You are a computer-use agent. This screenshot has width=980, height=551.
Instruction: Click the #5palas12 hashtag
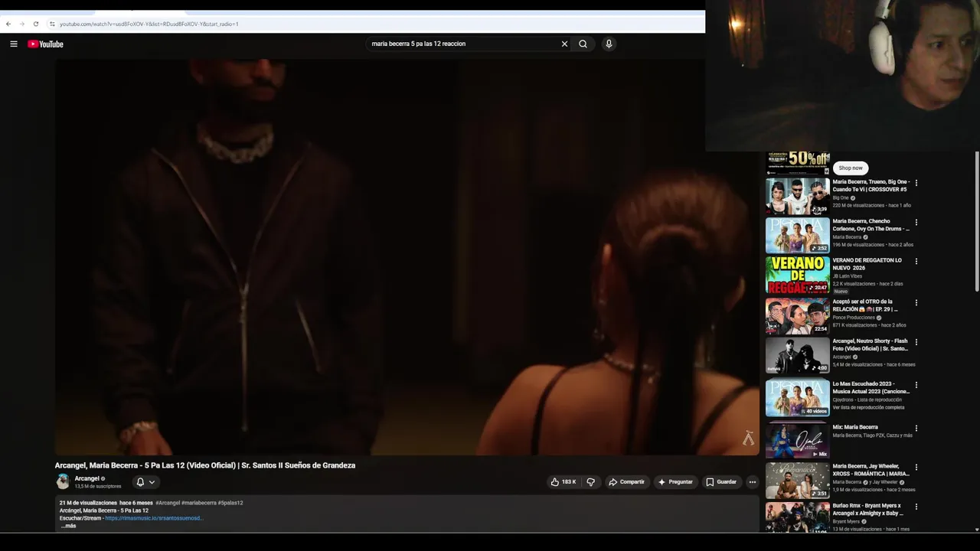(x=230, y=503)
